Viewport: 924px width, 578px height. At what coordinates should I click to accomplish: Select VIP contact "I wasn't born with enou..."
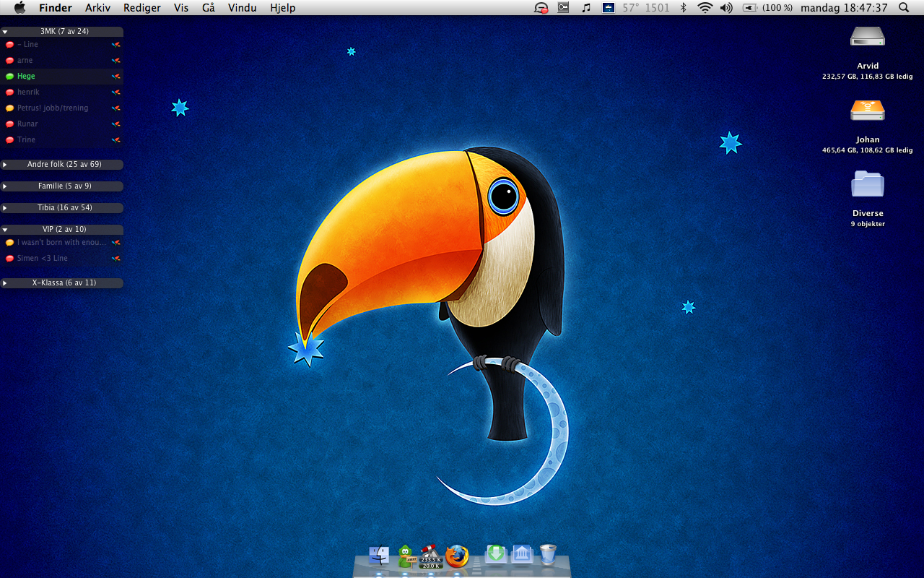click(x=61, y=242)
